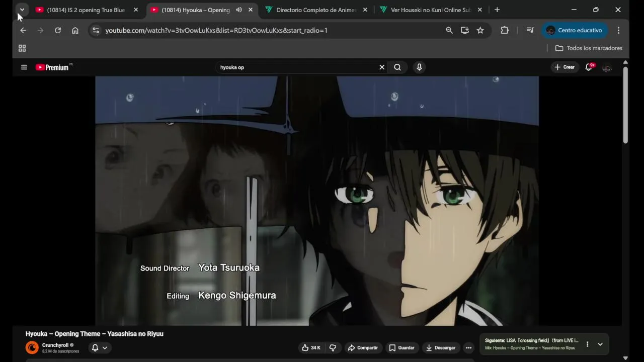The height and width of the screenshot is (362, 644).
Task: Open the YouTube hamburger guide menu
Action: point(24,67)
